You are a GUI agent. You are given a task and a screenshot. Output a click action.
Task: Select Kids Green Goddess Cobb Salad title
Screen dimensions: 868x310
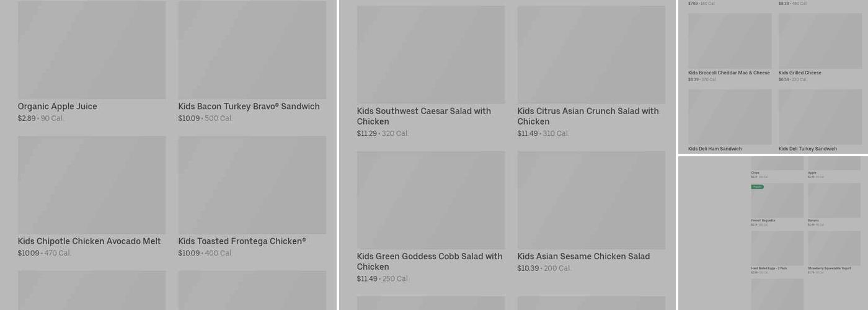[429, 261]
